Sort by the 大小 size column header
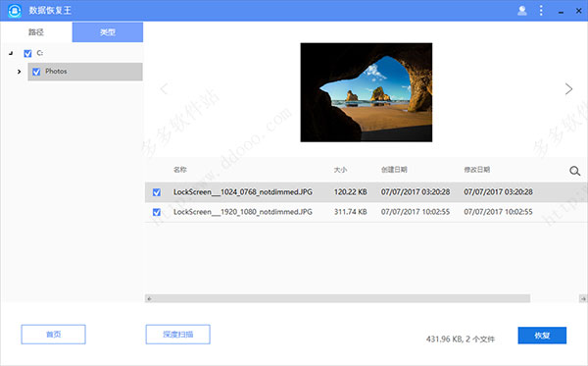The width and height of the screenshot is (588, 366). tap(340, 170)
